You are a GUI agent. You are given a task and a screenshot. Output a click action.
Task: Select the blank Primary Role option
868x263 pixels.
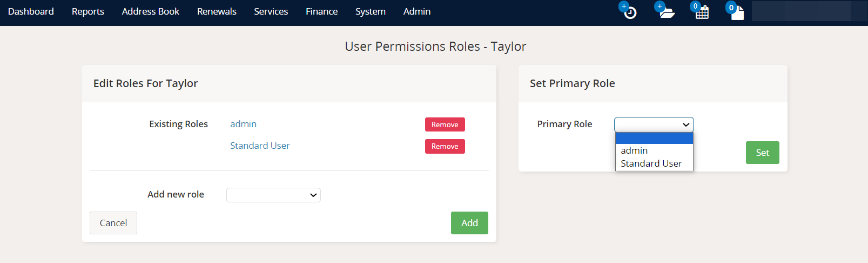[x=654, y=139]
